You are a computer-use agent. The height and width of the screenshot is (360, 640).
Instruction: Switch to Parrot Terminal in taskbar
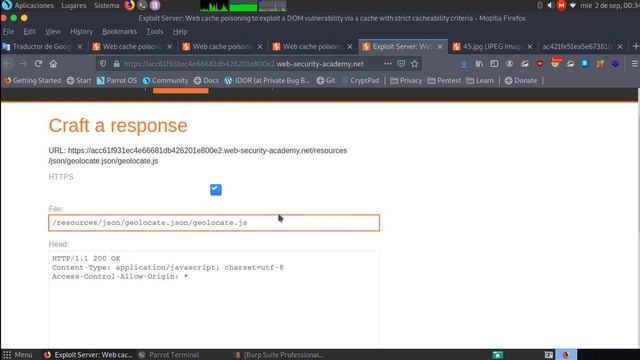point(169,355)
